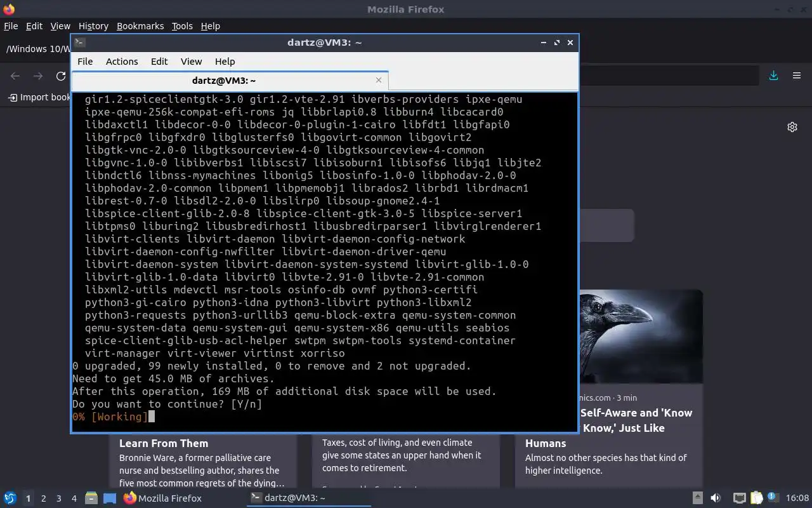Open Firefox Tools menu
The height and width of the screenshot is (508, 812).
pos(182,26)
